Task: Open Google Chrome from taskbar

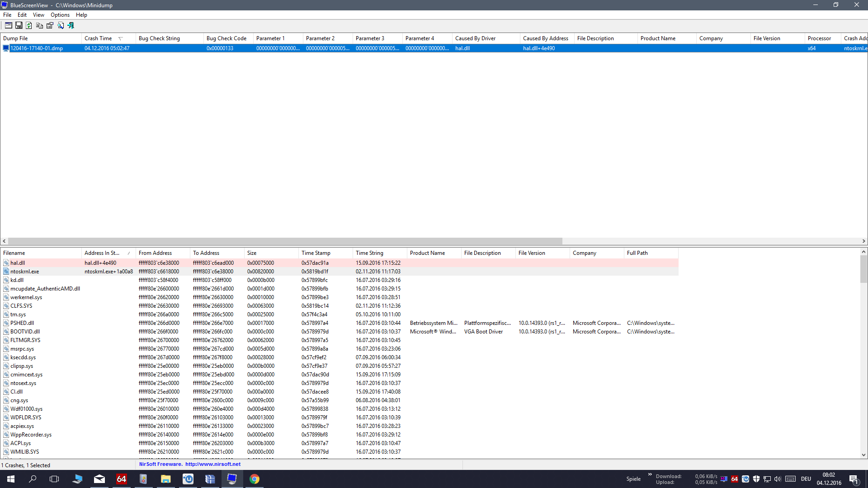Action: click(255, 479)
